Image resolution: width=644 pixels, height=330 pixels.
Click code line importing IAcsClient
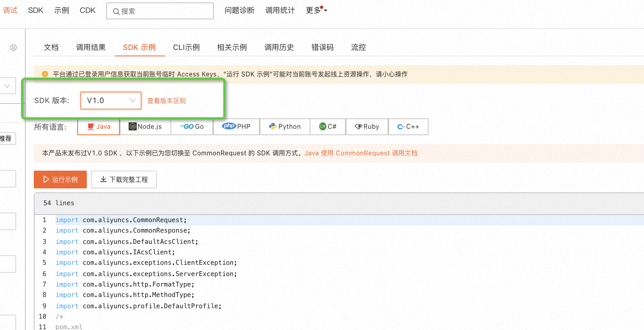[x=115, y=252]
